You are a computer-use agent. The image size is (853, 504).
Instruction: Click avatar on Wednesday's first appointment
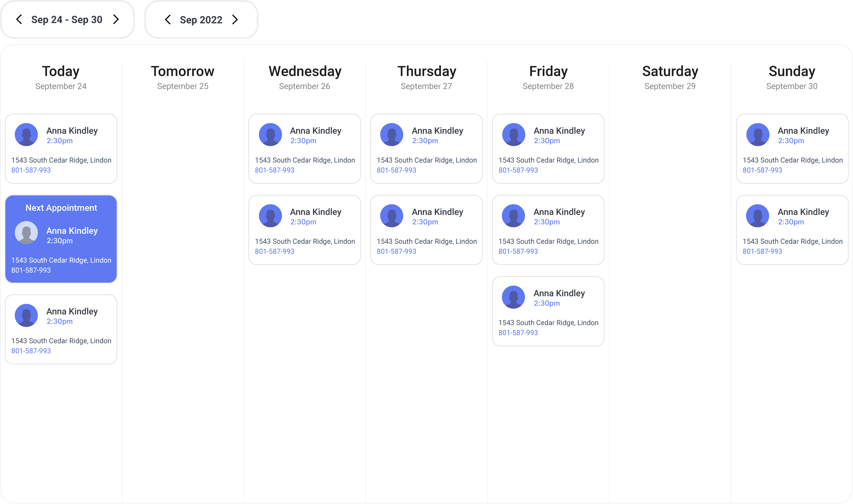tap(270, 135)
